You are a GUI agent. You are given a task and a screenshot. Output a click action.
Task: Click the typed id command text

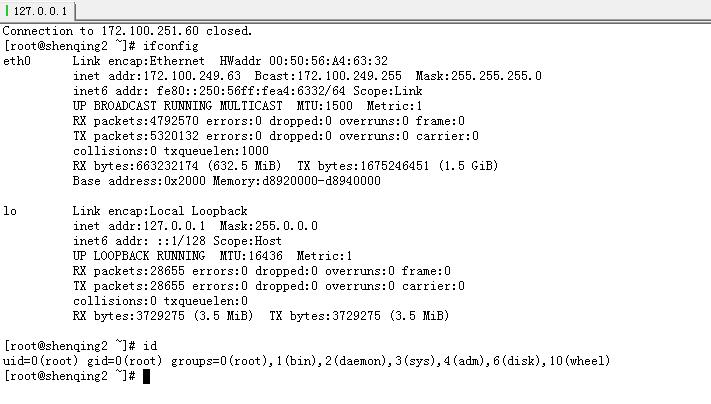coord(150,346)
